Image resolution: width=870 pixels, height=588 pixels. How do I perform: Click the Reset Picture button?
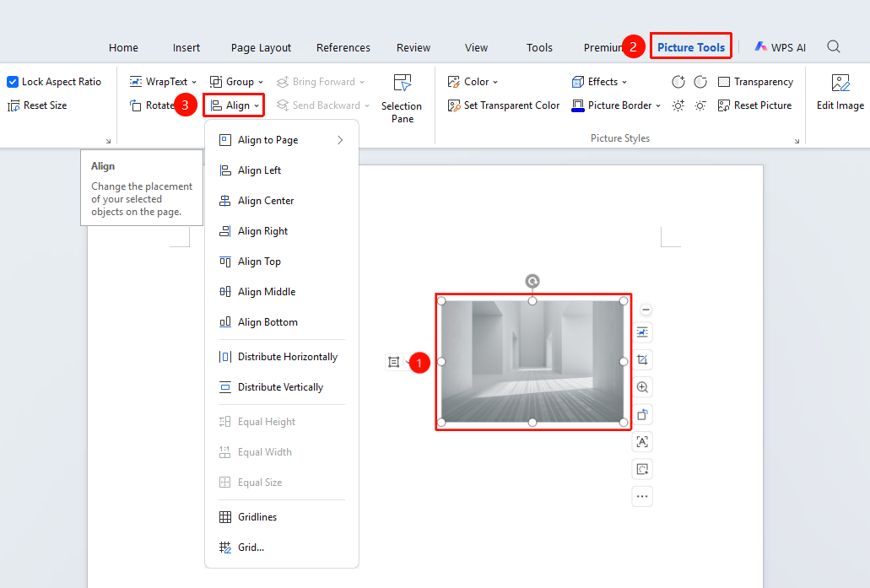click(754, 105)
